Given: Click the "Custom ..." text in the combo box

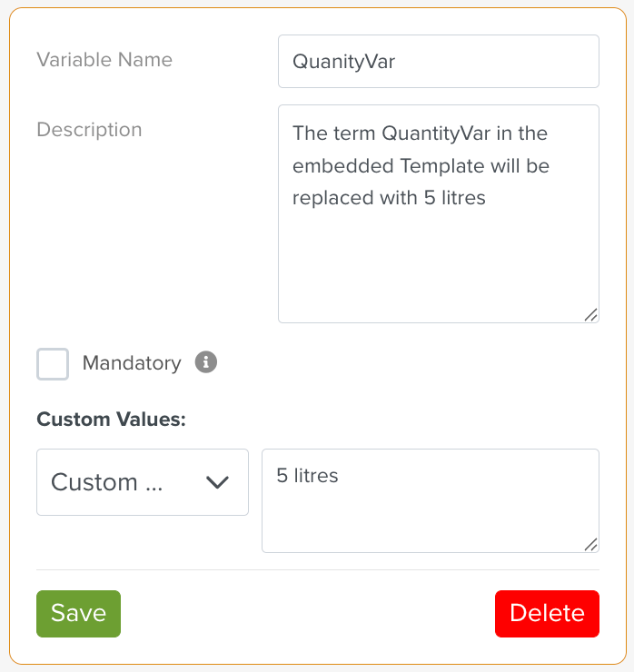Looking at the screenshot, I should (x=106, y=482).
